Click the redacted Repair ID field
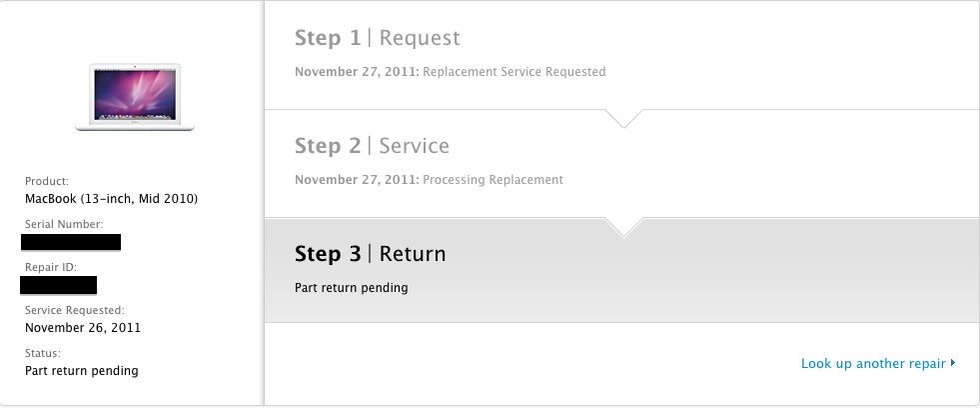Viewport: 980px width, 408px height. pyautogui.click(x=59, y=285)
